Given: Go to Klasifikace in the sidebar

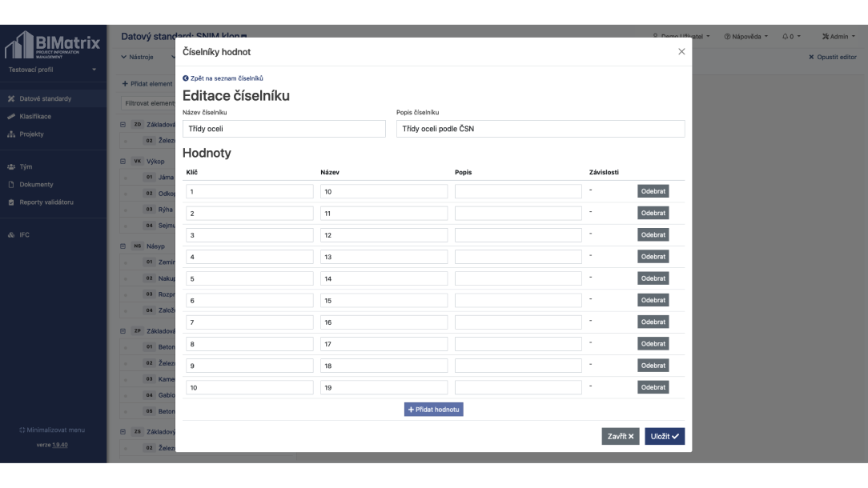Looking at the screenshot, I should [x=37, y=117].
